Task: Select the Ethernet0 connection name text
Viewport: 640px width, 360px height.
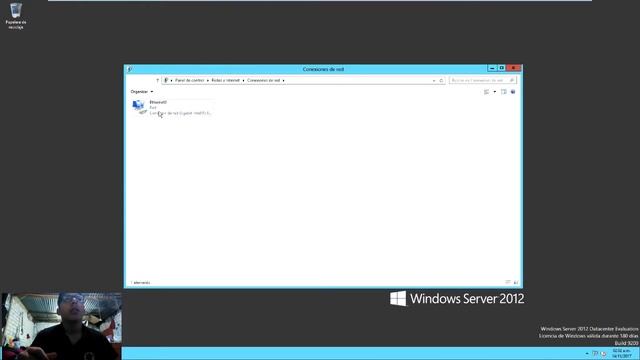Action: coord(158,102)
